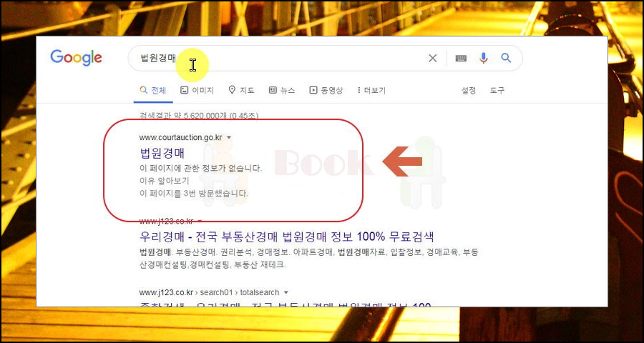Open 설정 search settings
644x343 pixels.
point(469,90)
